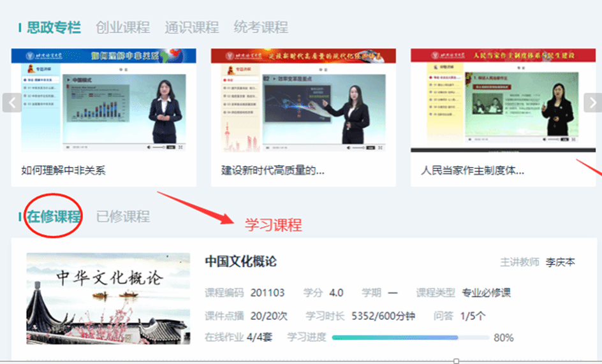Click the teacher name 李庆本
Viewport: 602px width, 364px height.
pos(560,263)
